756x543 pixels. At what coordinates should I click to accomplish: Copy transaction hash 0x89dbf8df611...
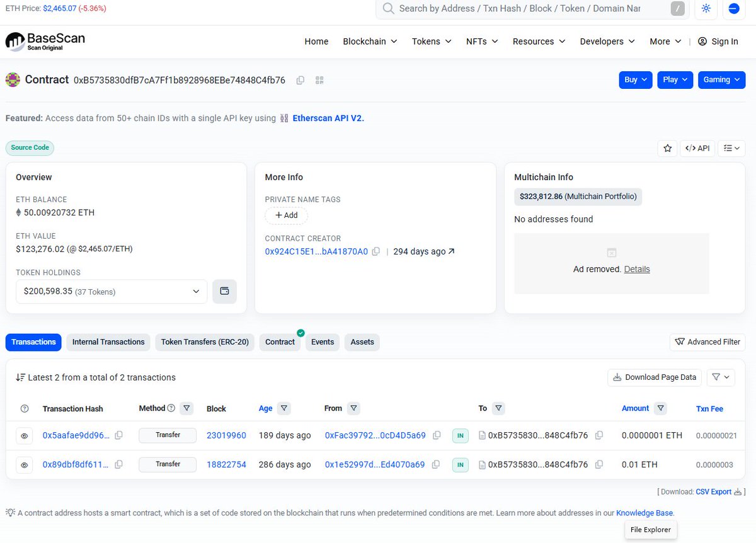point(118,464)
